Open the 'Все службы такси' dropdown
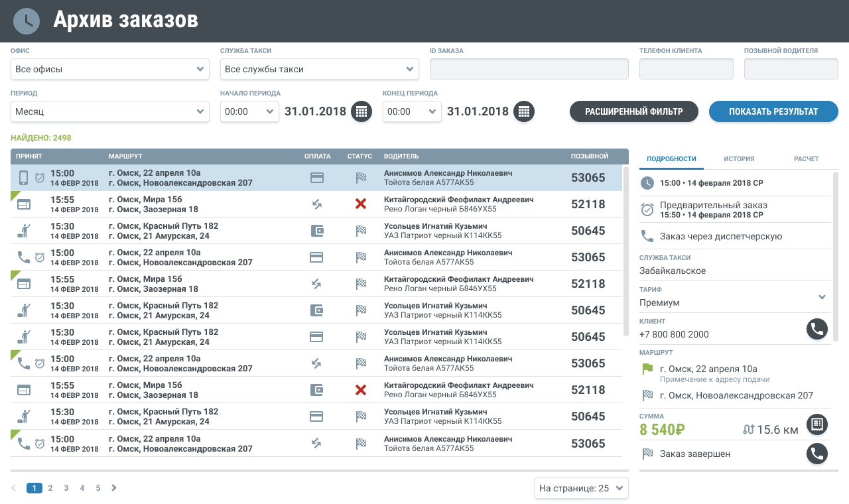 (319, 69)
